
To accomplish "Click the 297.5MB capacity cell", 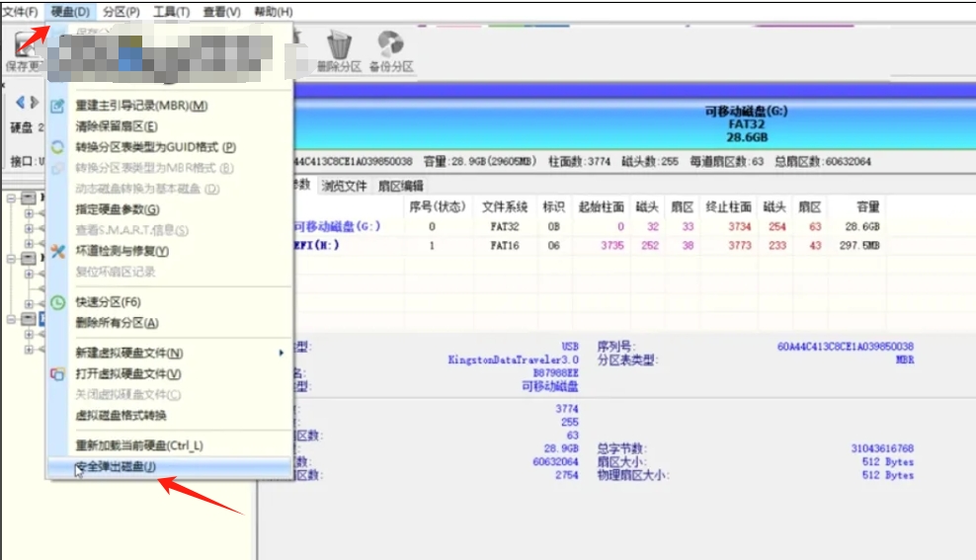I will tap(859, 246).
